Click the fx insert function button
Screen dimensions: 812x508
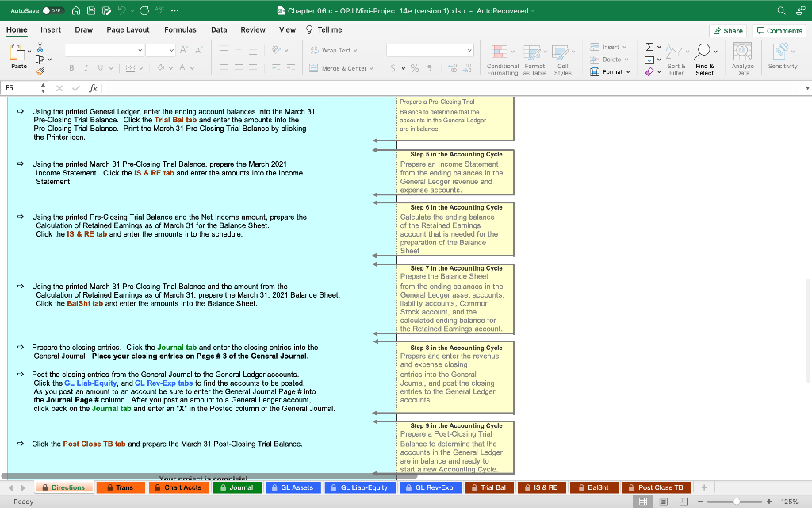[x=94, y=88]
